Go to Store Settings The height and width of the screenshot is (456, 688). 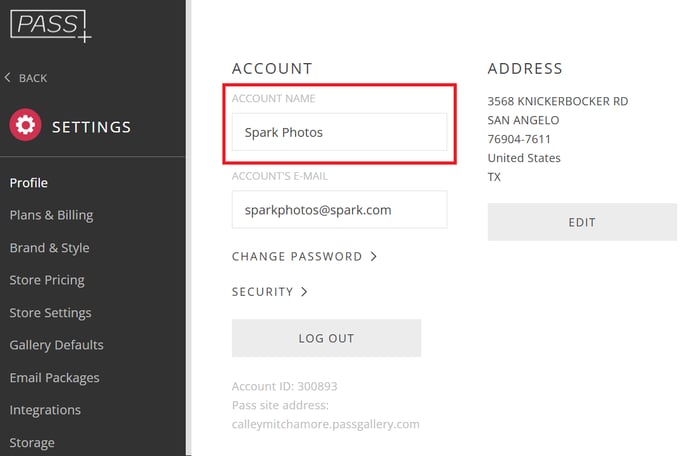pyautogui.click(x=50, y=313)
